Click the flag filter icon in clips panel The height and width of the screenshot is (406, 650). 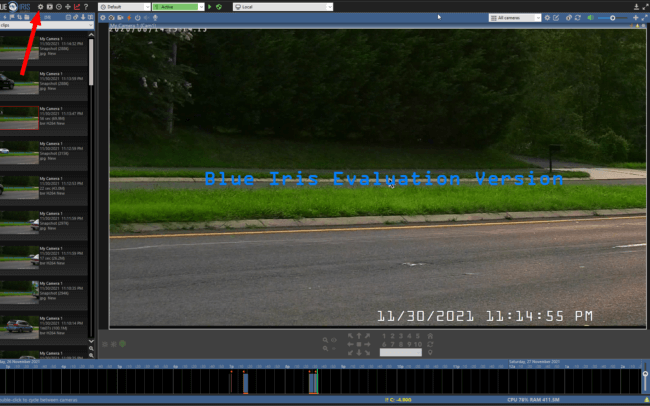tap(12, 17)
